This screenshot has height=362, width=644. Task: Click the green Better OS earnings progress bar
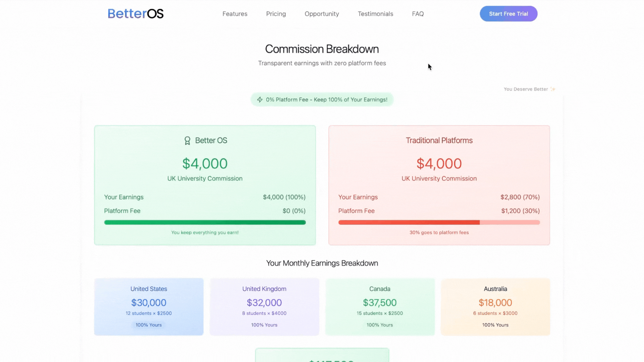[205, 223]
